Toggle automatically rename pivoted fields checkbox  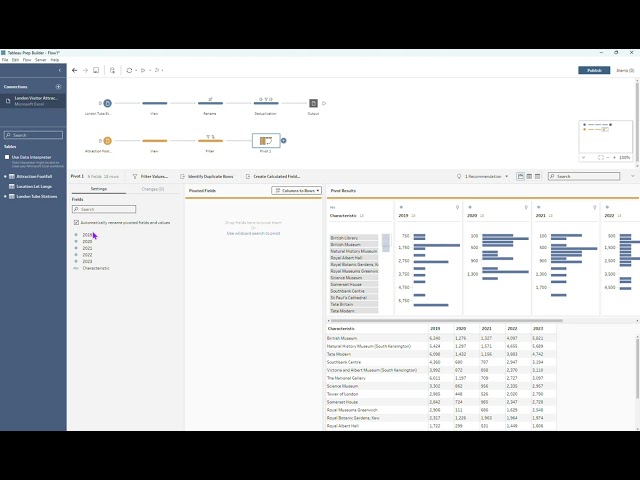76,222
